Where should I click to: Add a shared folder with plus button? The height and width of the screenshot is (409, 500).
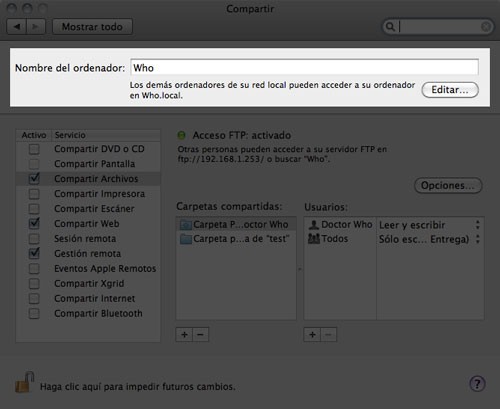(184, 334)
